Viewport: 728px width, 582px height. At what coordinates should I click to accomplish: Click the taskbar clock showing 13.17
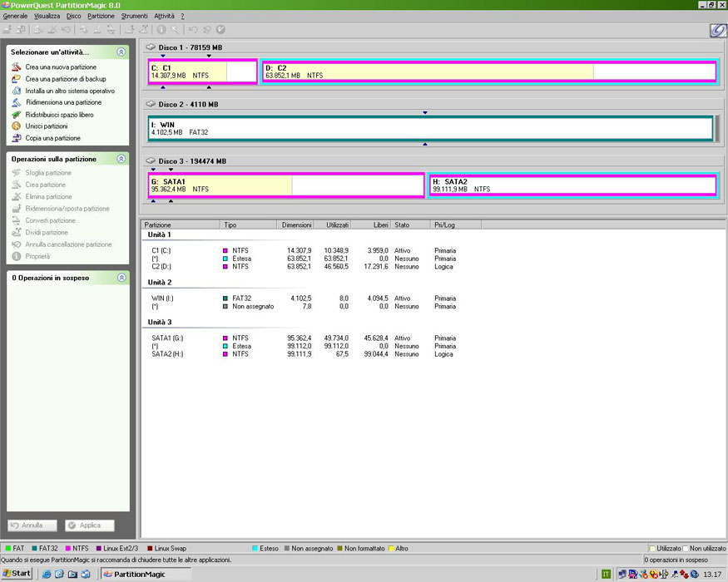click(x=712, y=575)
